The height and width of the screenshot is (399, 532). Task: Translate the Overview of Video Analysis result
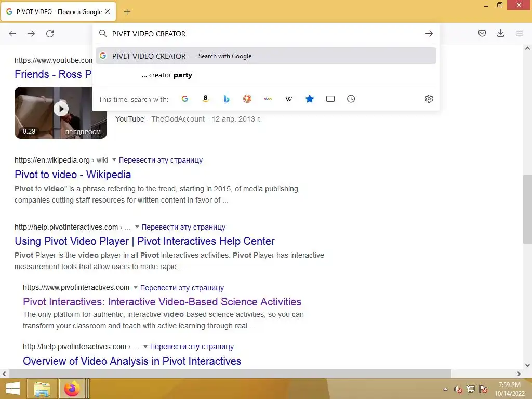point(192,347)
